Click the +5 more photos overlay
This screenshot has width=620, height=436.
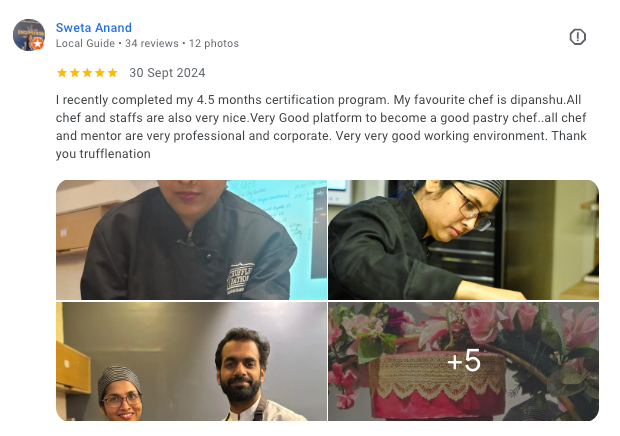click(464, 361)
